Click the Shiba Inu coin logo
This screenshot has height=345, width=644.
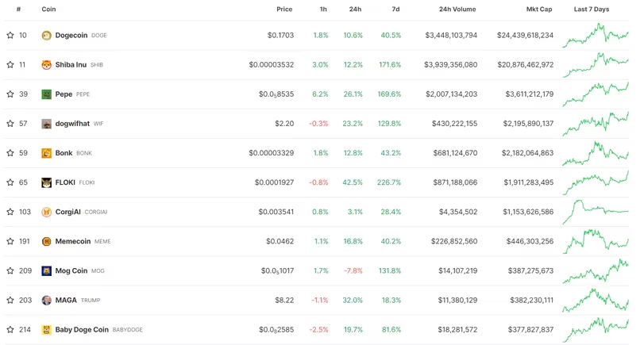[47, 65]
